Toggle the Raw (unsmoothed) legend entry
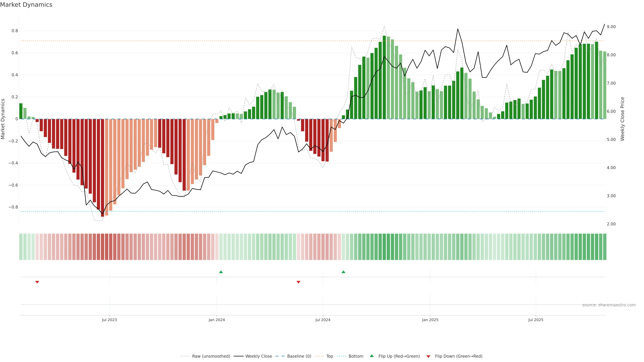Screen dimensions: 644x362 [211, 356]
